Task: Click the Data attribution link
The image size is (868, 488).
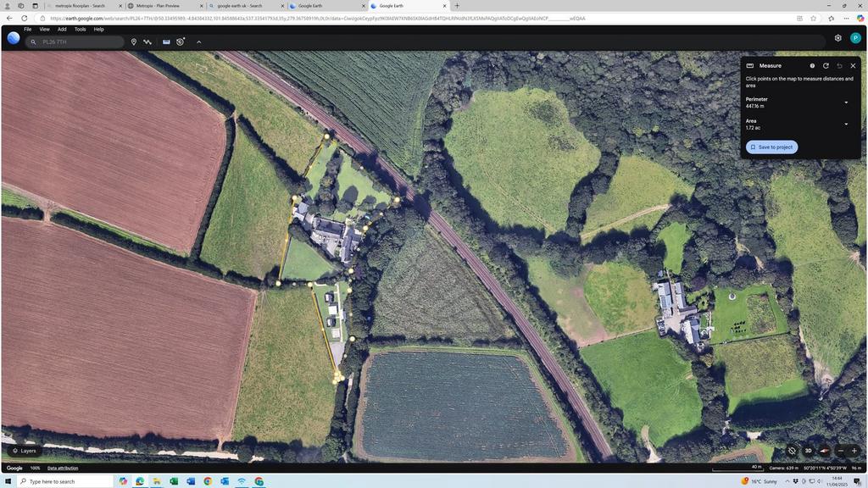Action: (63, 468)
